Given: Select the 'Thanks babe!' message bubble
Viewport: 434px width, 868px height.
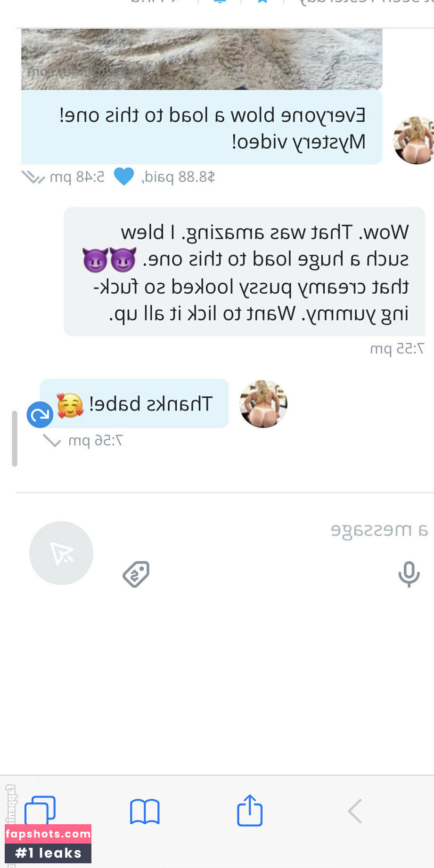Looking at the screenshot, I should pyautogui.click(x=134, y=403).
